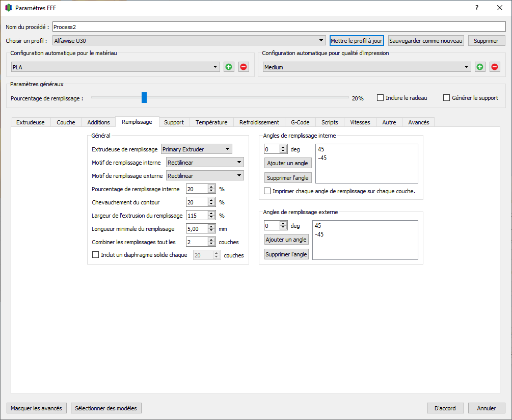Click the Nom du procédé text field
Screen dimensions: 512x420
click(x=279, y=27)
